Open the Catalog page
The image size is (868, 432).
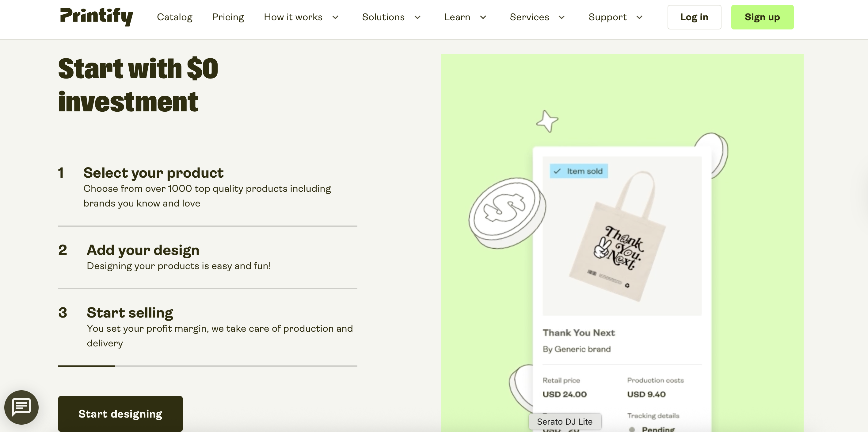tap(174, 17)
